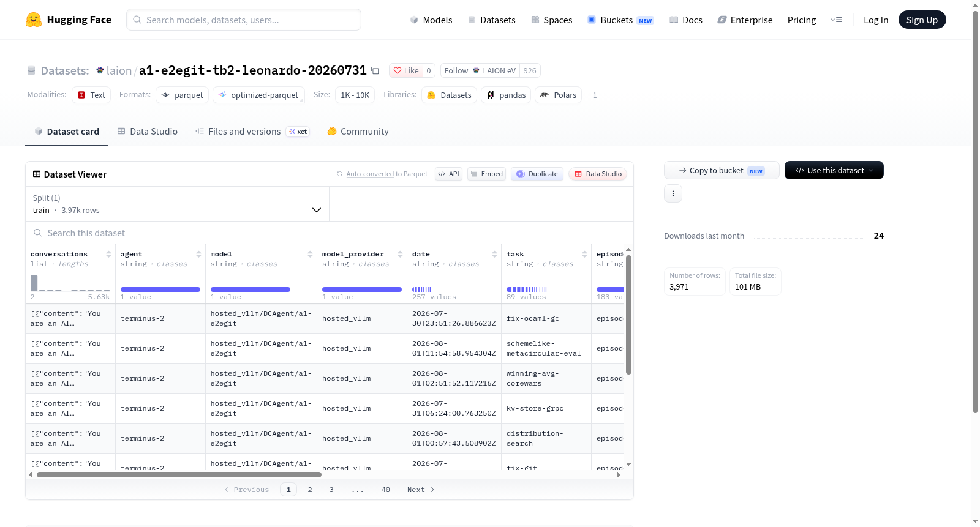This screenshot has height=527, width=980.
Task: Open Spaces in top navigation
Action: pyautogui.click(x=552, y=20)
